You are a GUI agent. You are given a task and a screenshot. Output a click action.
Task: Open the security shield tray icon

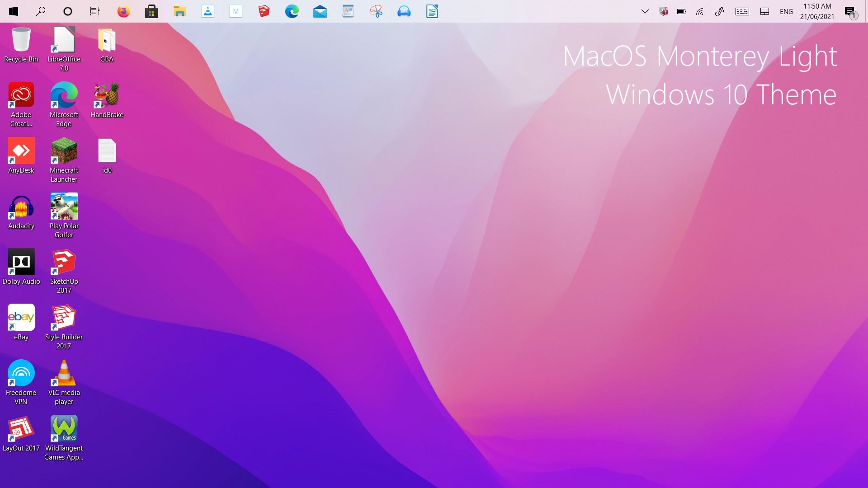coord(664,12)
